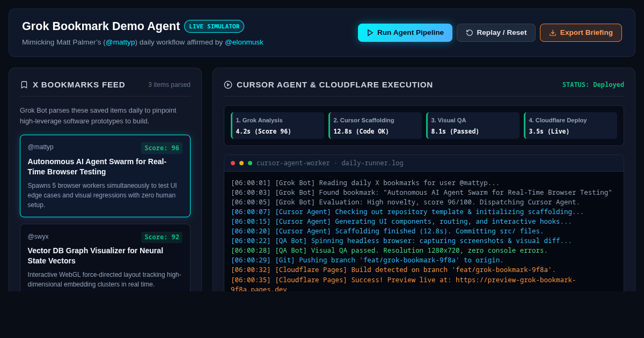Click the 4. Cloudflare Deploy step card
The width and height of the screenshot is (644, 338).
[x=570, y=126]
